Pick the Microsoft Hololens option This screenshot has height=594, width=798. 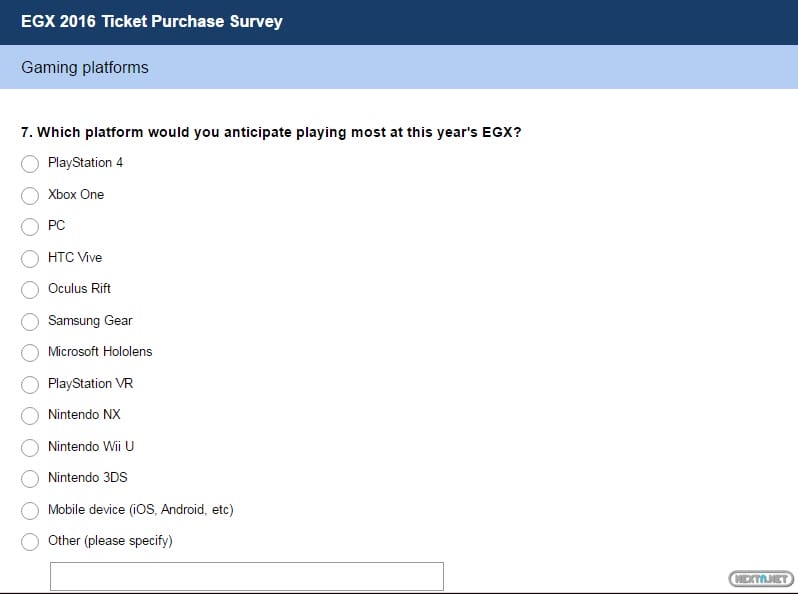point(30,353)
